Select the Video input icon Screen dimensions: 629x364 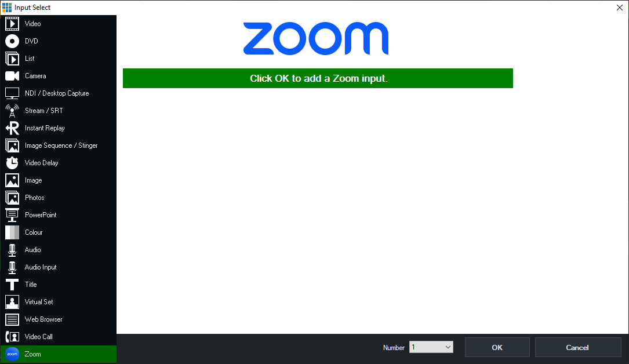click(x=12, y=24)
